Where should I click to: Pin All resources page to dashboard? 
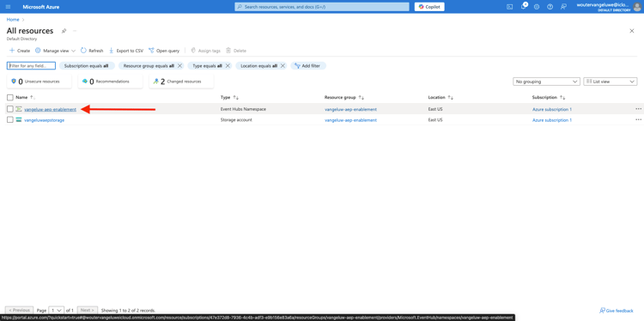pyautogui.click(x=64, y=31)
